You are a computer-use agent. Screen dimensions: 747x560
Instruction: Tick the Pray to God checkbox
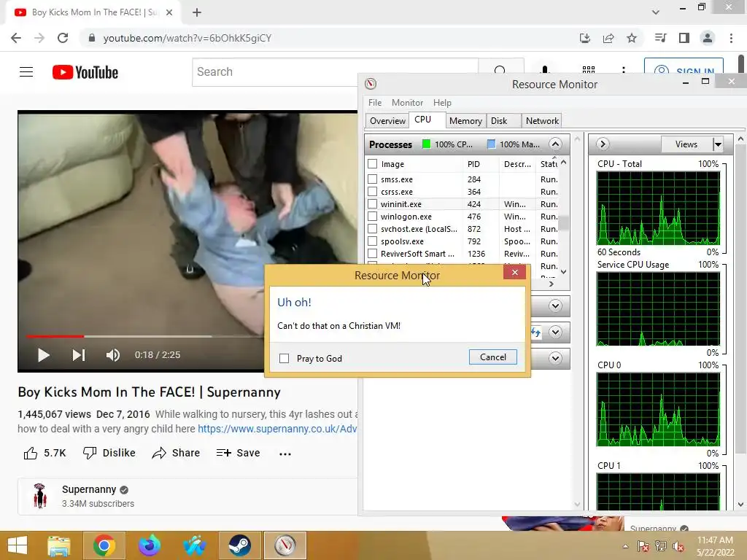click(284, 358)
